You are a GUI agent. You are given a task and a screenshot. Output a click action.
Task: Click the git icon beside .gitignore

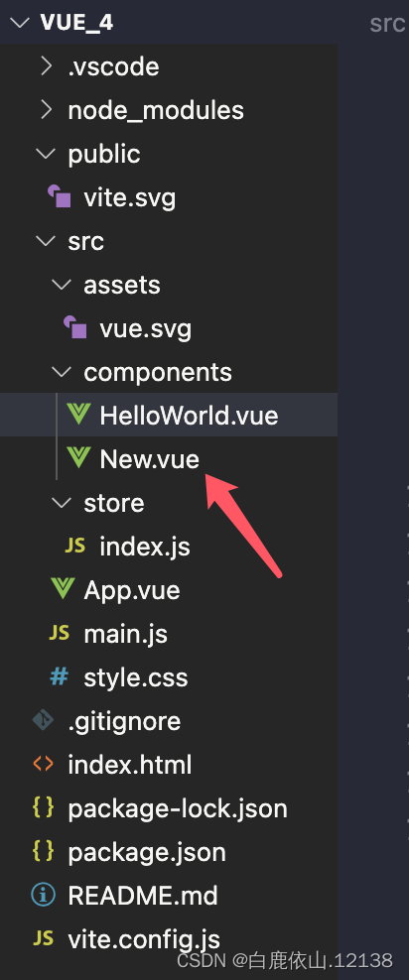[43, 721]
